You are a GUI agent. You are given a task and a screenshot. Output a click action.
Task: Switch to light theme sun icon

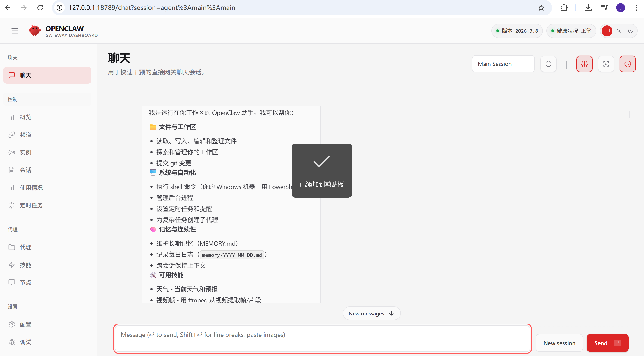pos(619,31)
